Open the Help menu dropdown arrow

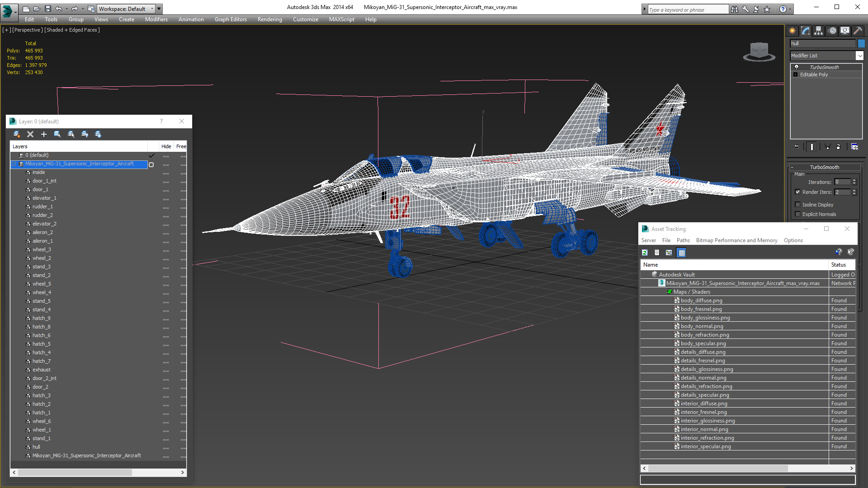click(790, 9)
